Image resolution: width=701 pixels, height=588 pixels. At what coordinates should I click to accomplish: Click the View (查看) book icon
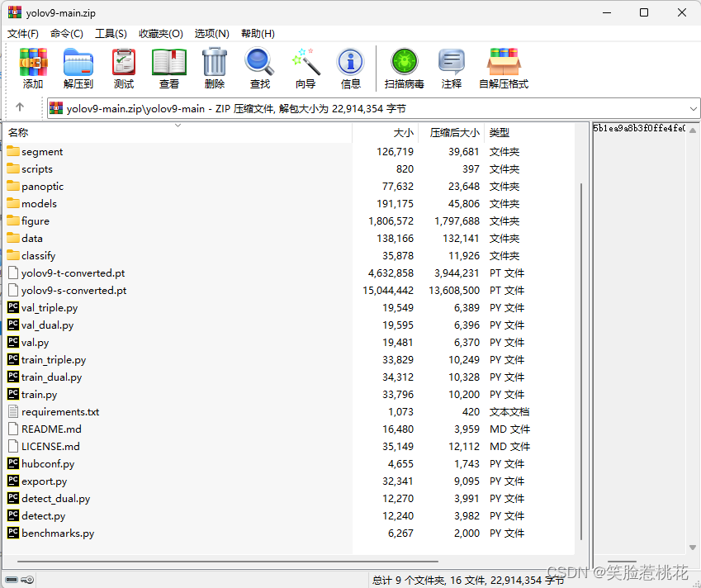point(169,62)
